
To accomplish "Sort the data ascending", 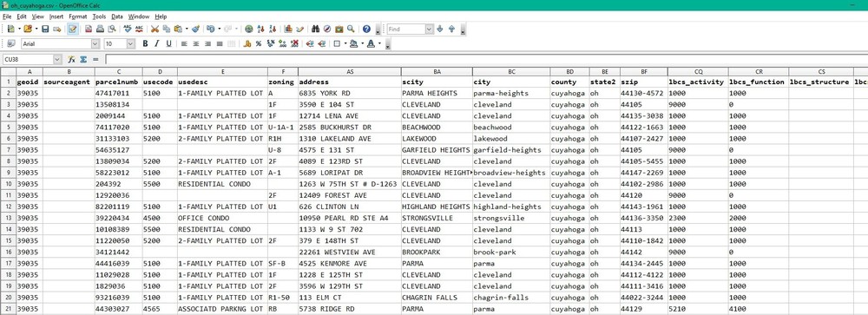I will point(261,29).
